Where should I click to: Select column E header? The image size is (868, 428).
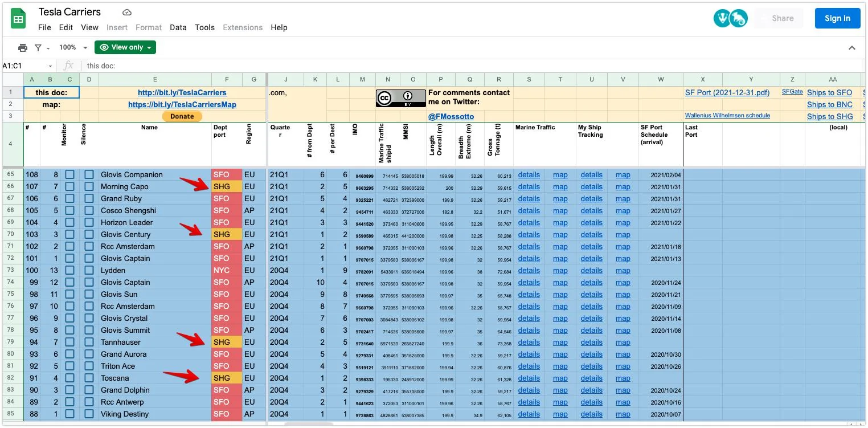pyautogui.click(x=155, y=80)
